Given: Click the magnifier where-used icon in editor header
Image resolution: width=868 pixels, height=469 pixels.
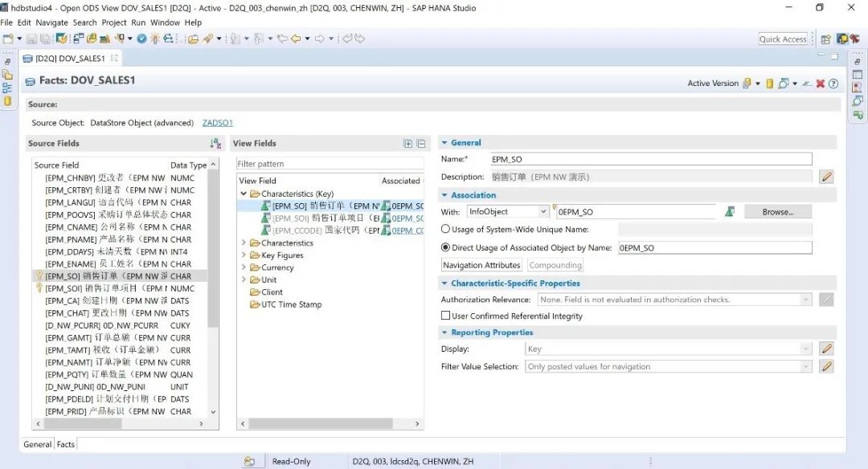Looking at the screenshot, I should [x=784, y=84].
